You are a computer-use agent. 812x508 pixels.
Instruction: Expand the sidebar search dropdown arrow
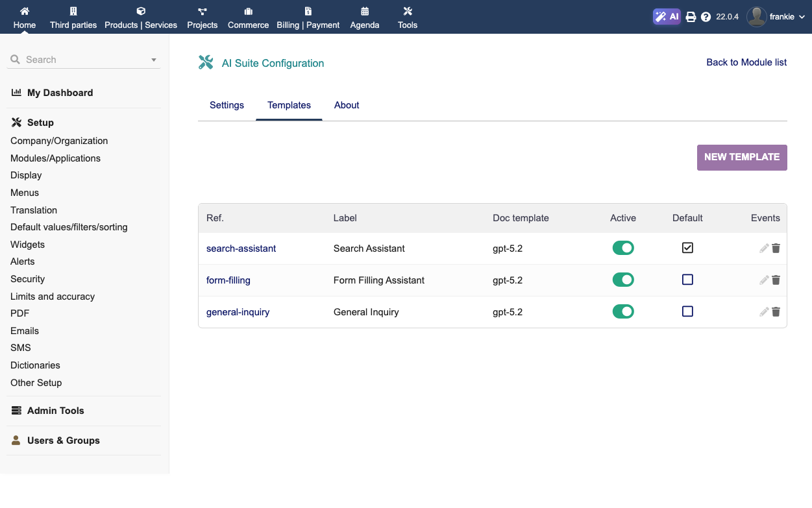point(154,60)
